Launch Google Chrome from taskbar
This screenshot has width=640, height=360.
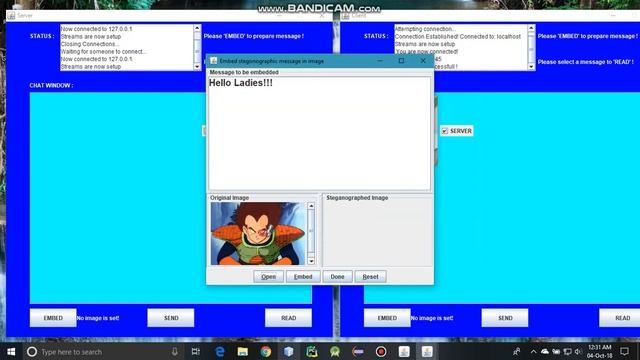[x=266, y=351]
